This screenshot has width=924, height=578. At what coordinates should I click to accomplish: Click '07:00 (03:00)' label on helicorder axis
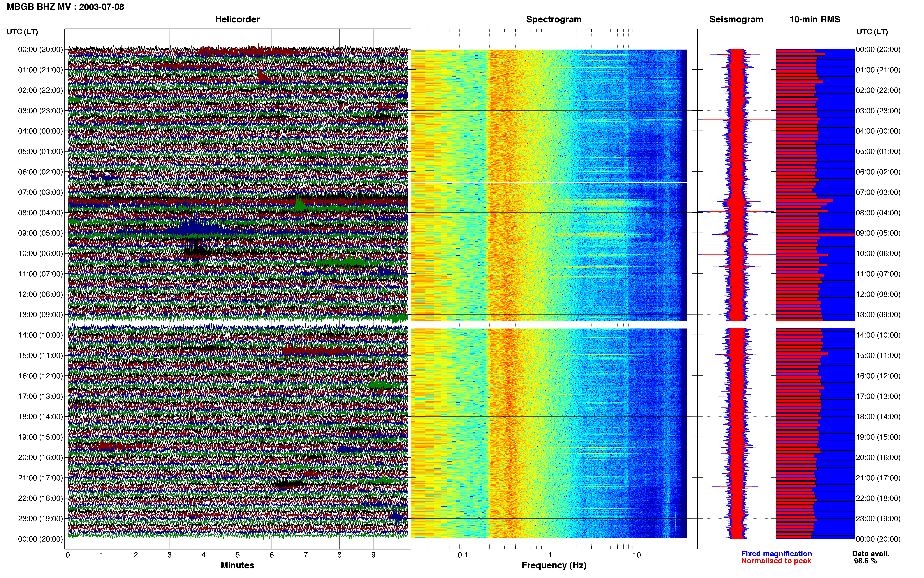click(x=41, y=192)
